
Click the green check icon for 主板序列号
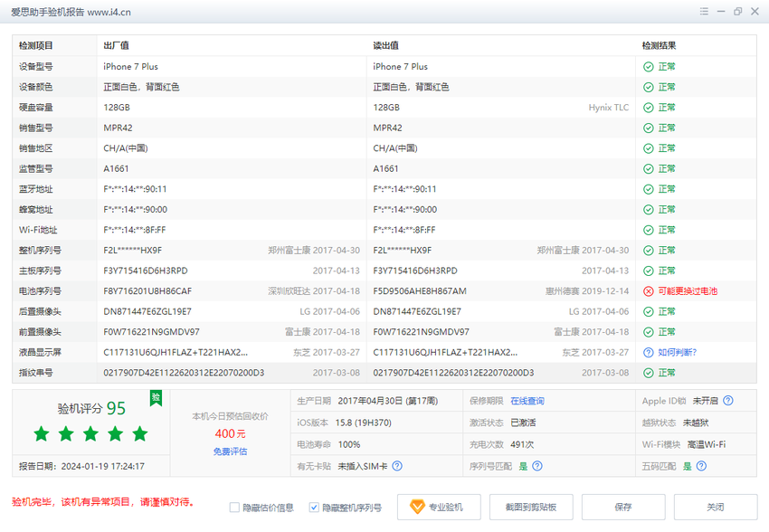pyautogui.click(x=649, y=271)
